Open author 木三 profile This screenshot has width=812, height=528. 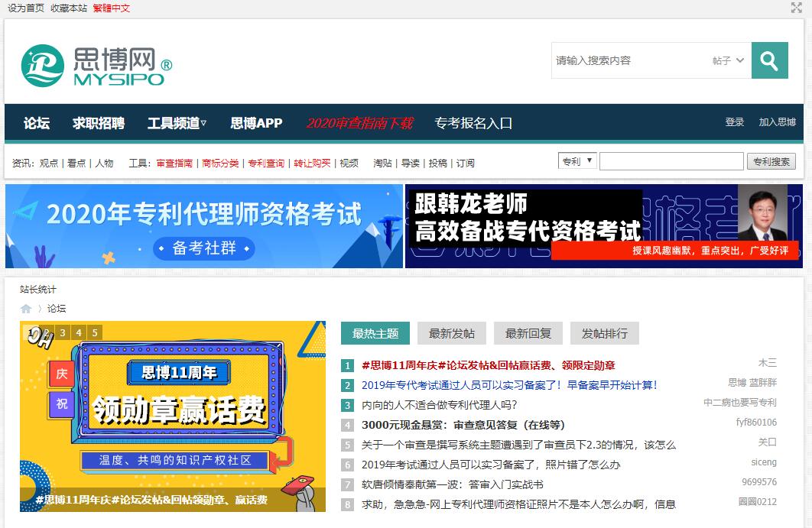click(768, 363)
